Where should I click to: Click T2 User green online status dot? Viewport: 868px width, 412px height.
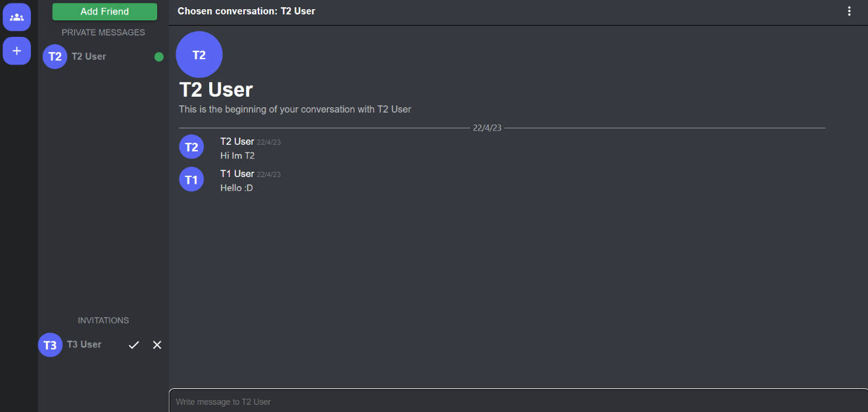tap(158, 57)
